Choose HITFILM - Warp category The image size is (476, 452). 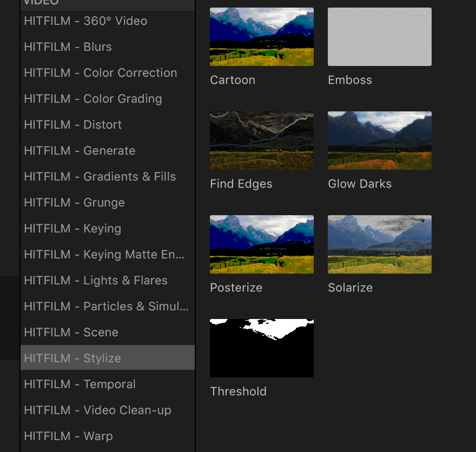click(108, 436)
